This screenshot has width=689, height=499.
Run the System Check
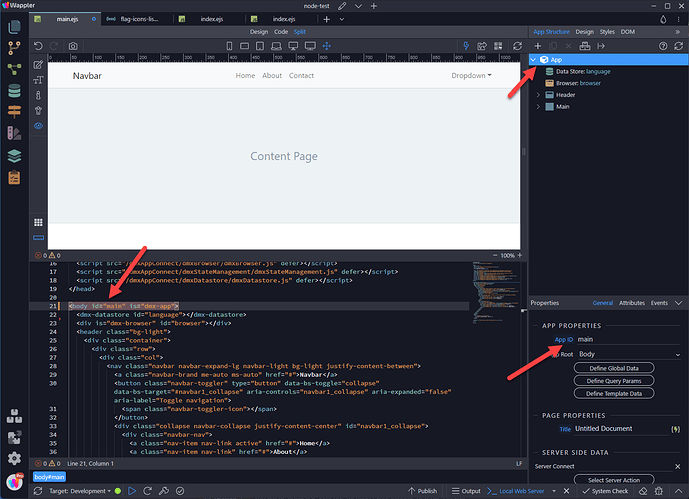click(605, 491)
